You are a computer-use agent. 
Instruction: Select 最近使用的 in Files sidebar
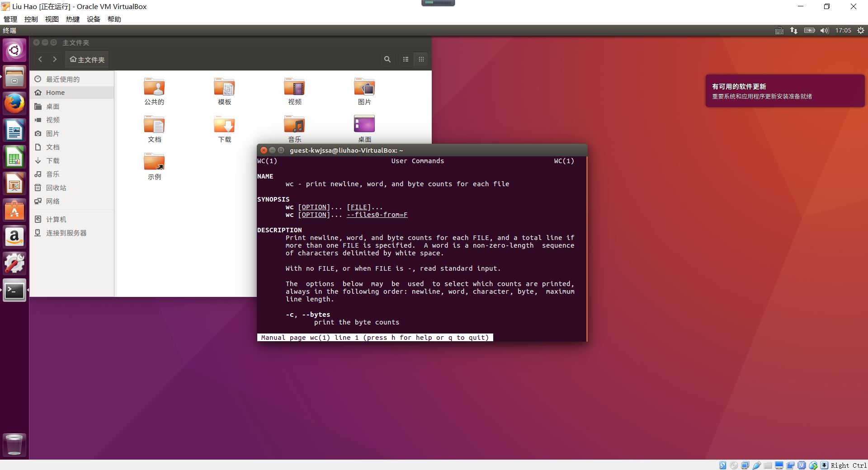tap(72, 79)
